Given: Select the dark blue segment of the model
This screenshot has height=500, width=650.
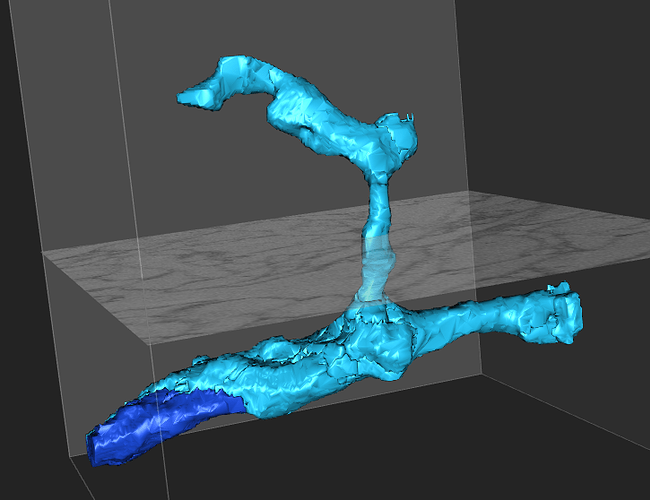Looking at the screenshot, I should click(165, 423).
